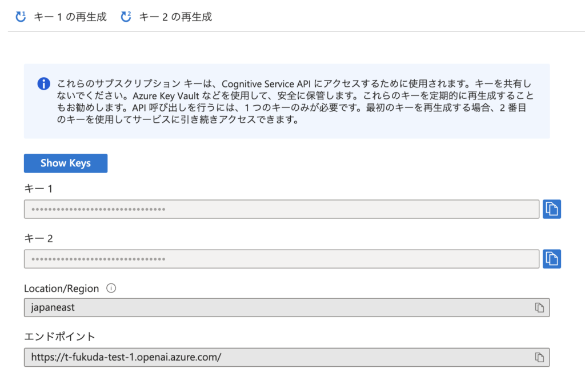This screenshot has height=392, width=585.
Task: Click the blue info icon in the banner
Action: point(44,84)
